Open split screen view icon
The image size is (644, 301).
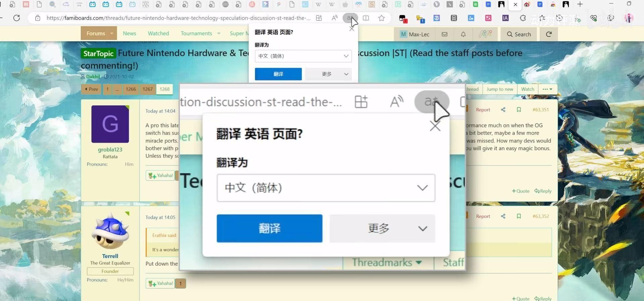366,18
